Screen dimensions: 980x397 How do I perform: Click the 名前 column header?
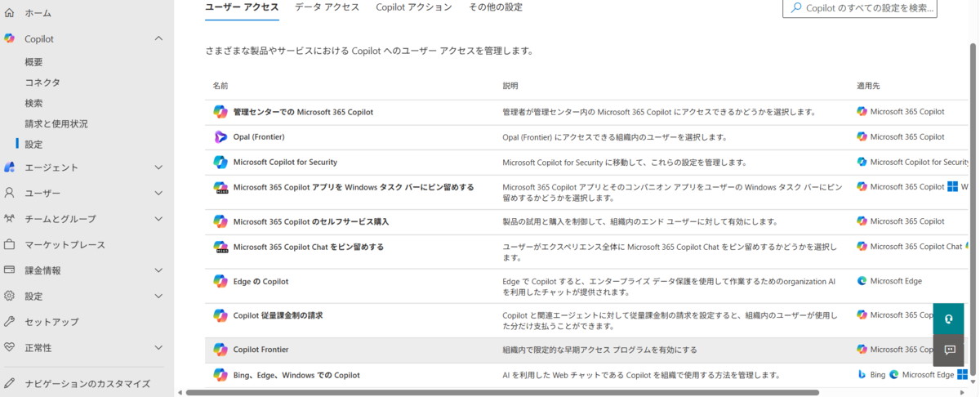[x=220, y=86]
